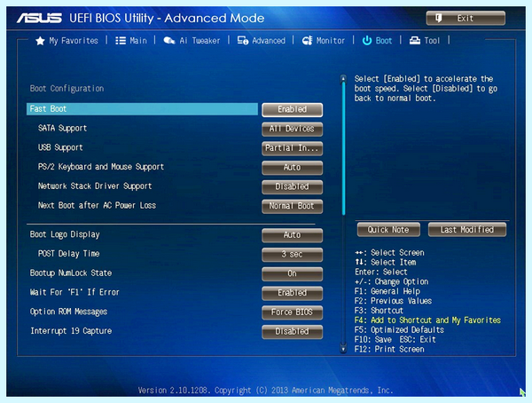Click the Tool tab printer icon
Image resolution: width=532 pixels, height=403 pixels.
(415, 41)
